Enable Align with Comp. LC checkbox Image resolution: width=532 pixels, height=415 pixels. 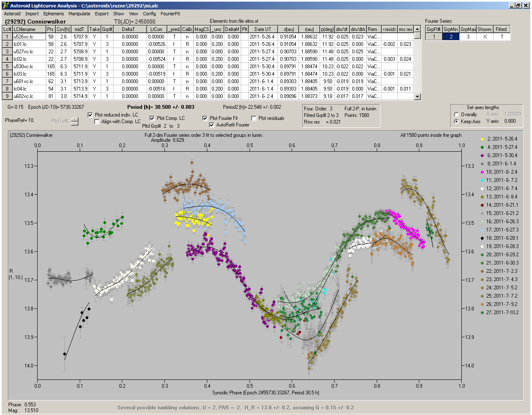click(97, 122)
